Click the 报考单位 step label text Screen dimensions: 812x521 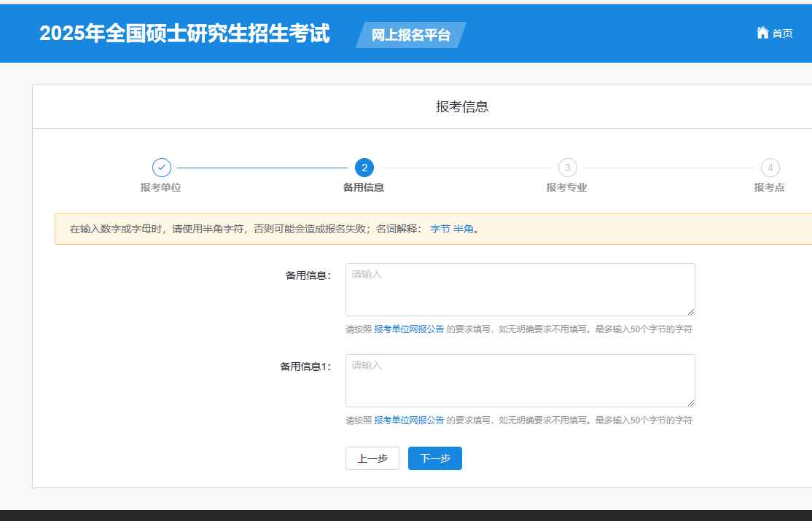162,187
